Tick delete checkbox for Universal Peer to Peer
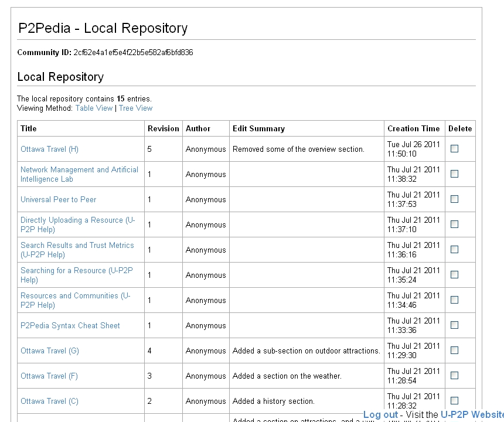 (454, 199)
